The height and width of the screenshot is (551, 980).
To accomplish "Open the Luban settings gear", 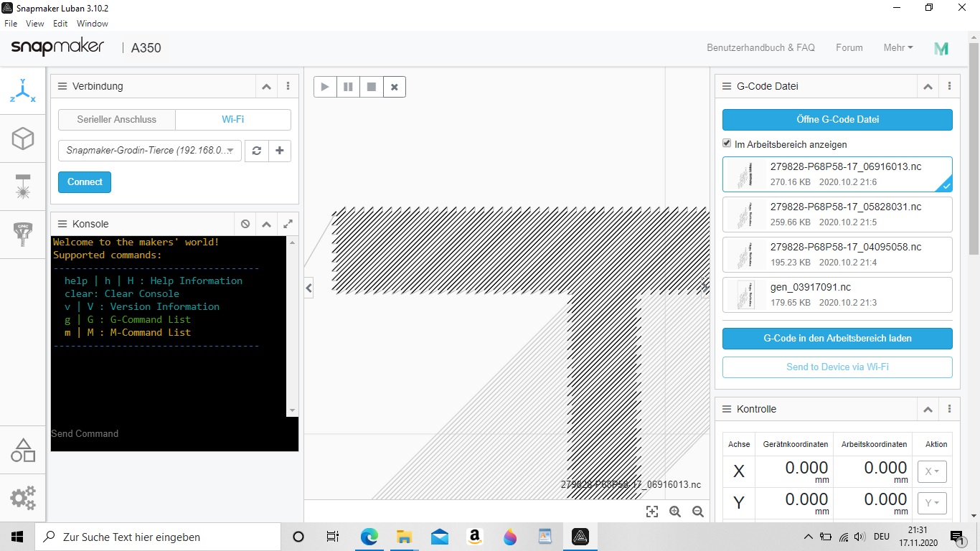I will pos(22,498).
